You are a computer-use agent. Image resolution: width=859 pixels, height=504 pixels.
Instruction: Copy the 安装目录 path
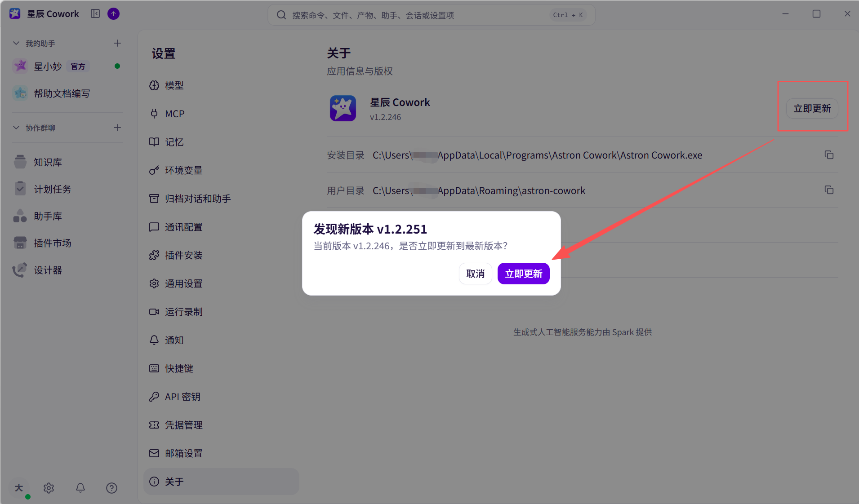[x=829, y=155]
